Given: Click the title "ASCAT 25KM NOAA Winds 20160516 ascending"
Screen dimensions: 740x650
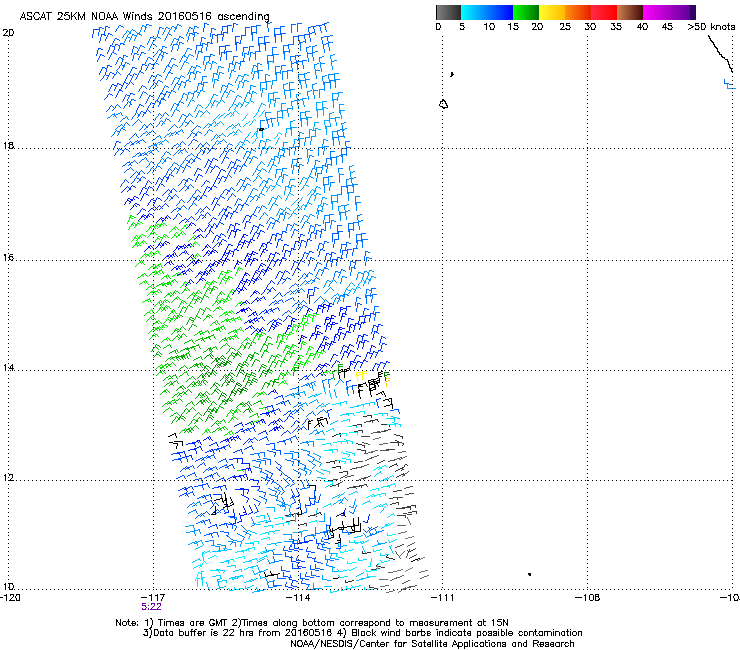Looking at the screenshot, I should 144,16.
